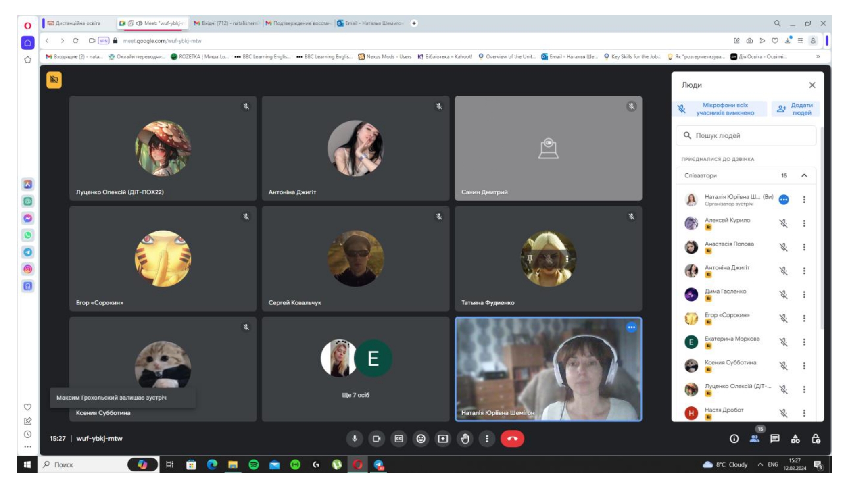Screen dimensions: 847x504
Task: Close the Люди panel
Action: [x=812, y=85]
